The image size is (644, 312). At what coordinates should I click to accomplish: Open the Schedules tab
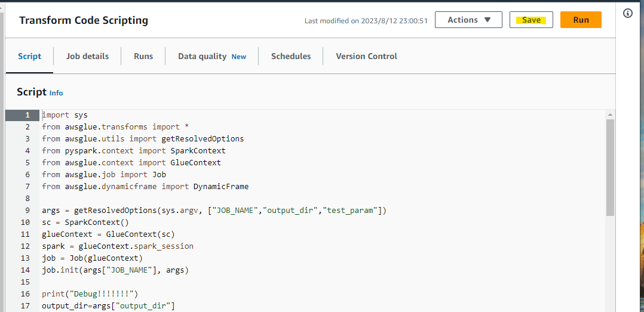(x=291, y=56)
